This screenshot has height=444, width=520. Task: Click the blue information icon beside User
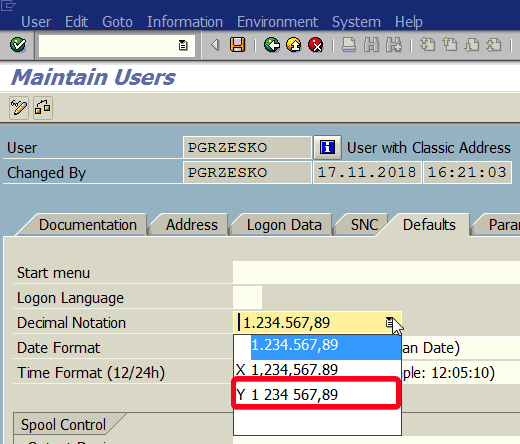(327, 147)
